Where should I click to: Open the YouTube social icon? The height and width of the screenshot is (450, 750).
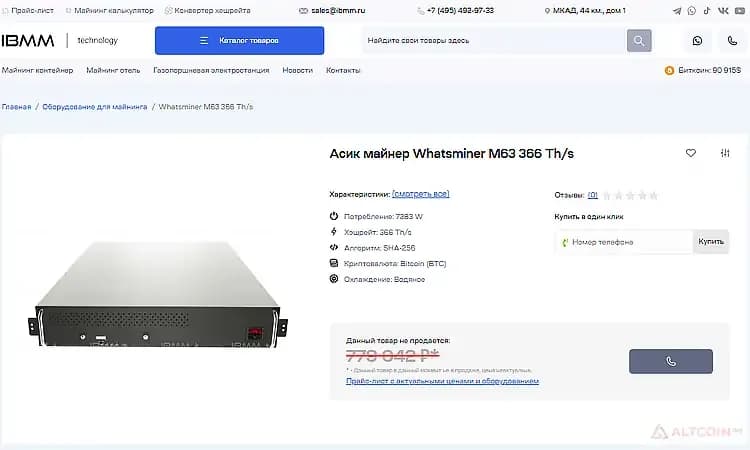[740, 11]
